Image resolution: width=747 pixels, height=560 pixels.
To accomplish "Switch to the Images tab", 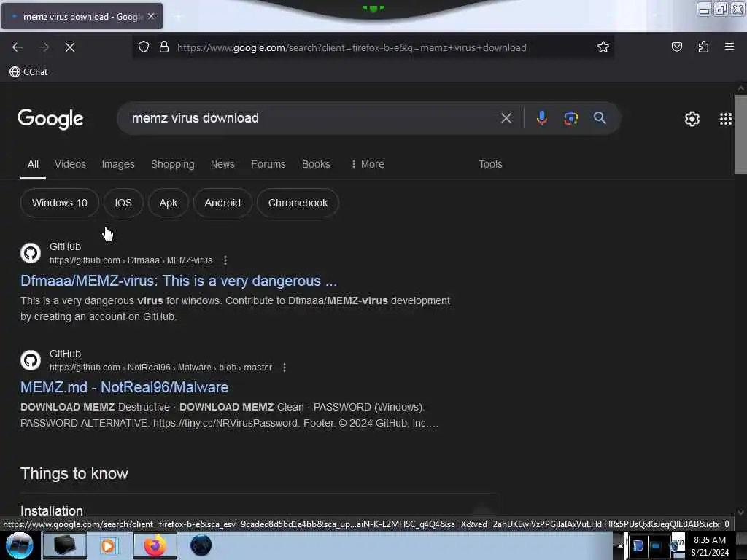I will [118, 164].
